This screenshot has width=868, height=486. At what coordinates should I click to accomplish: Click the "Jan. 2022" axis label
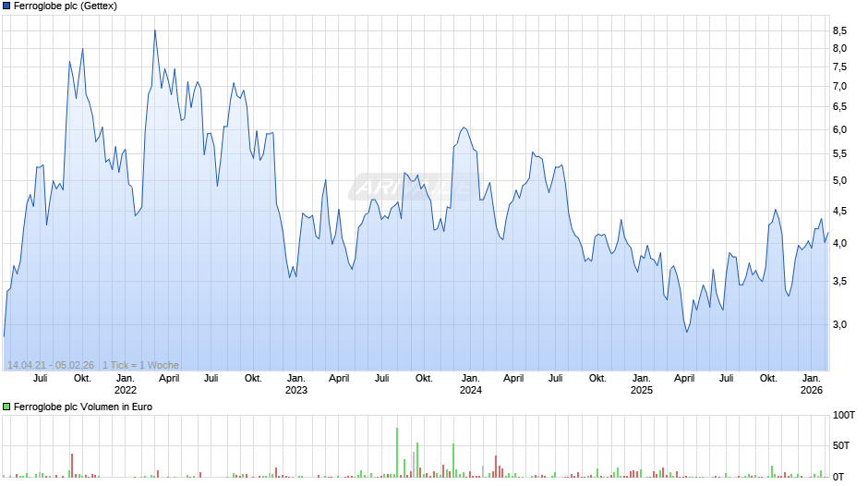(x=126, y=384)
